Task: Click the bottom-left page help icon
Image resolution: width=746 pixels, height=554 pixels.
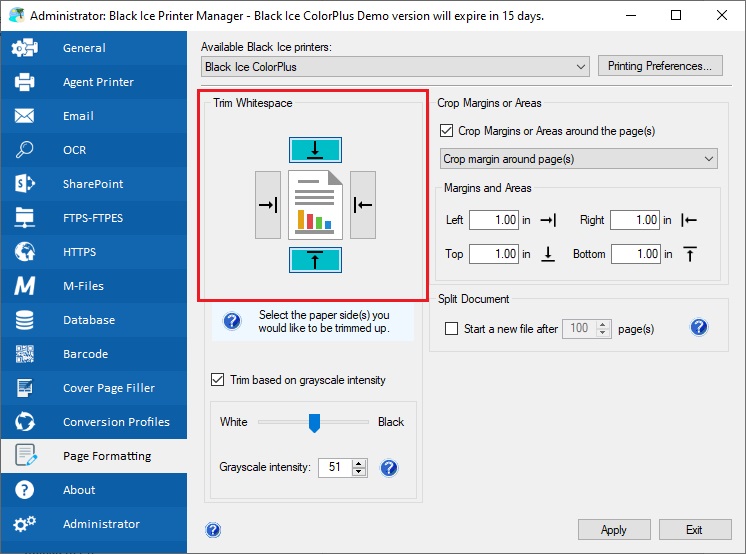Action: coord(213,530)
